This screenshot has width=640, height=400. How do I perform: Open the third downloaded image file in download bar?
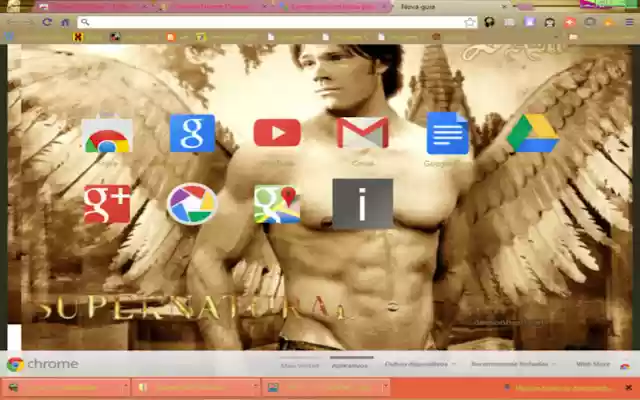click(322, 387)
